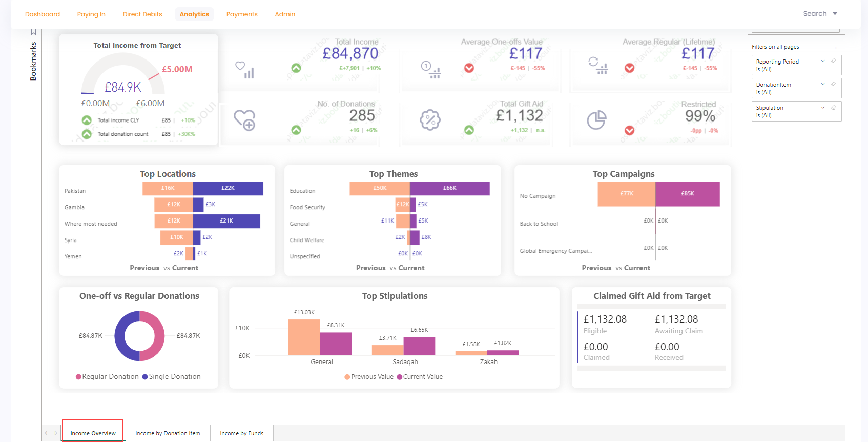
Task: Click the One-off vs Regular donut chart
Action: coord(139,336)
